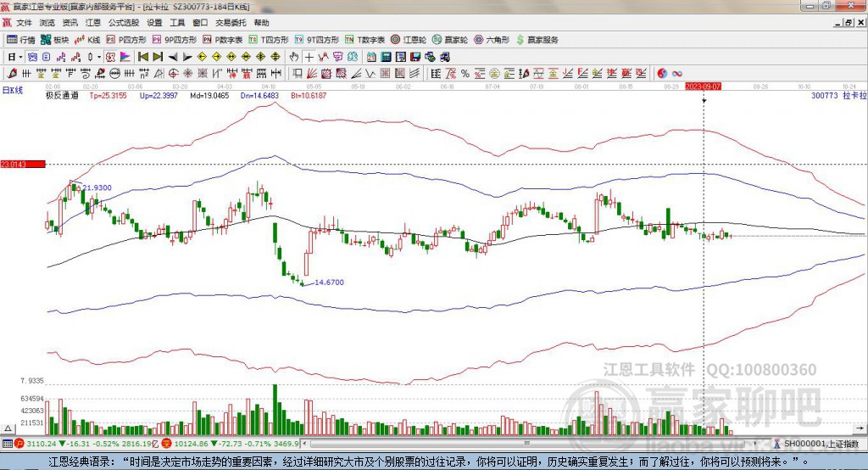The image size is (868, 470).
Task: Move left with black arrow
Action: [173, 57]
